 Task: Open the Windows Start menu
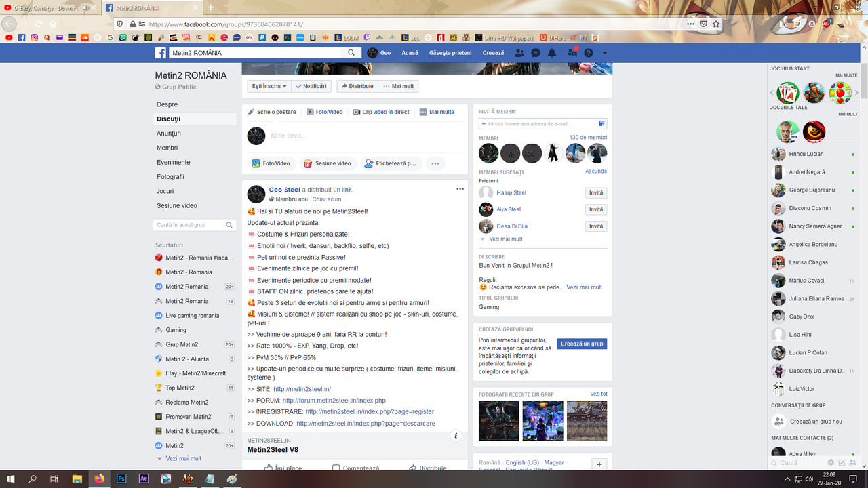(9, 479)
